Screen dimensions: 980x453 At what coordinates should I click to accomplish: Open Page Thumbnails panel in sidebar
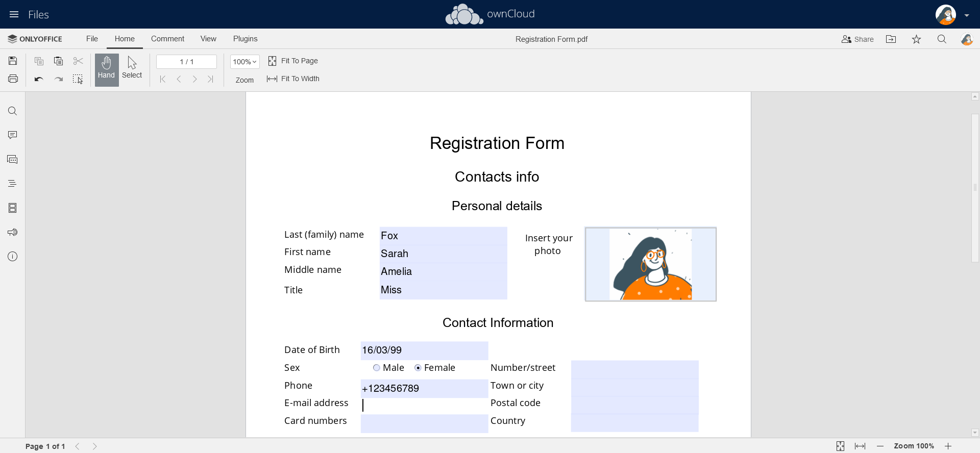(13, 208)
